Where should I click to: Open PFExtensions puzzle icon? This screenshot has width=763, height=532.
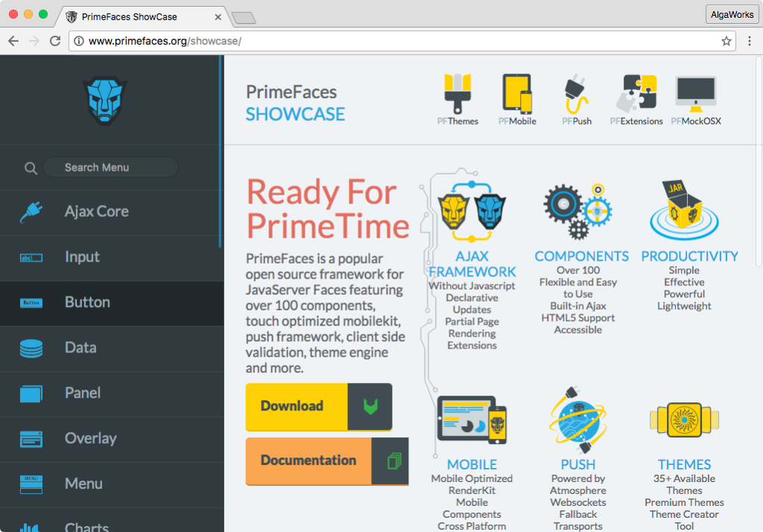636,93
